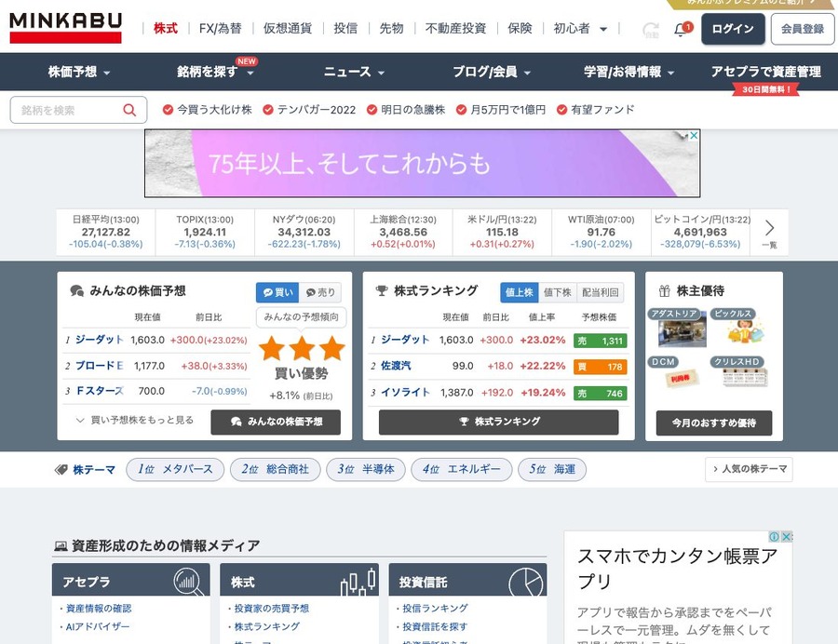This screenshot has height=644, width=838.
Task: Click the ログイン button
Action: (733, 29)
